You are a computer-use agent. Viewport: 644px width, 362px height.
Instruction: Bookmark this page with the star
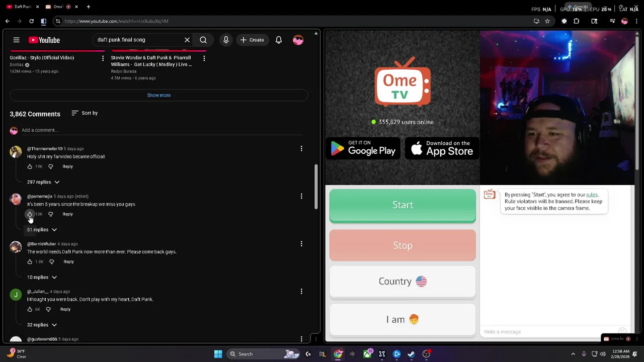point(547,21)
